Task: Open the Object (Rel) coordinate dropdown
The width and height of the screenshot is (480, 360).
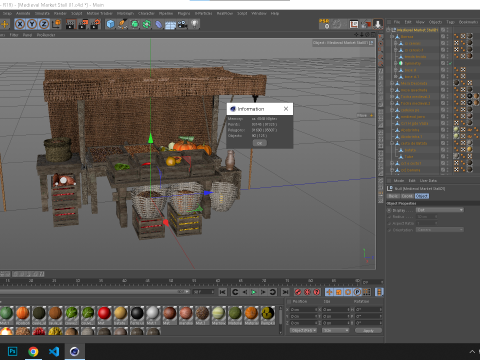Action: click(303, 330)
